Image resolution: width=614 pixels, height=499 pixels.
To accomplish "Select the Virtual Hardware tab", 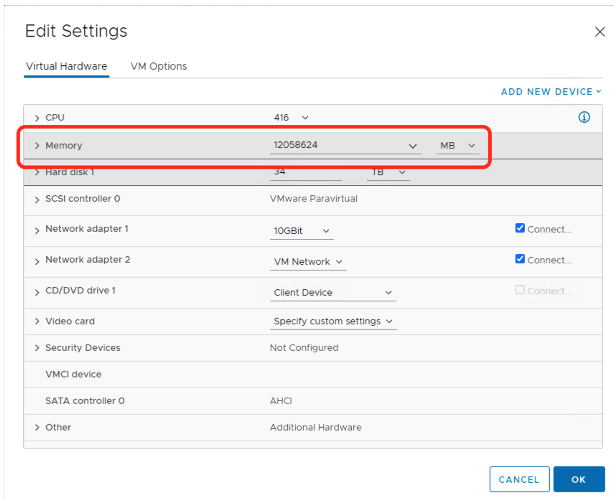I will pos(66,66).
